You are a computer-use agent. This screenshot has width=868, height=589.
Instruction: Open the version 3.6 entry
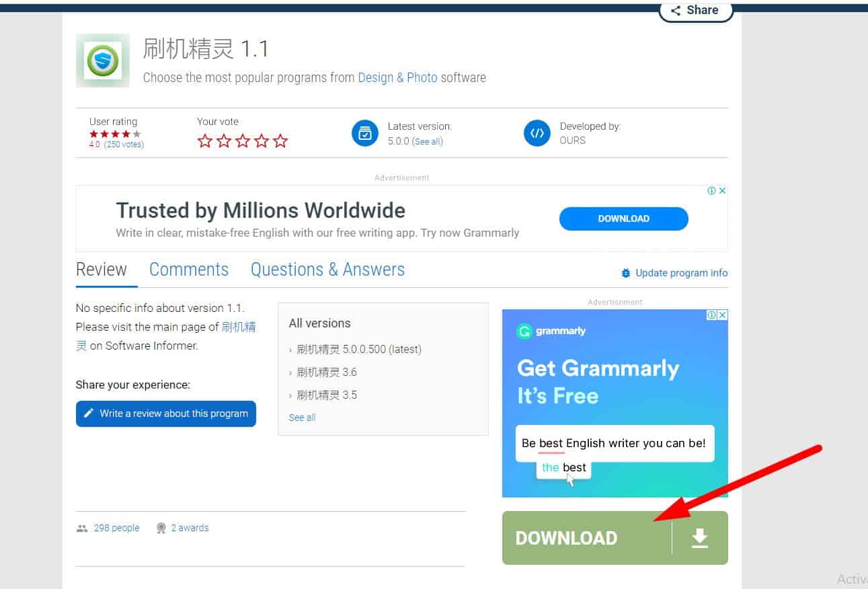coord(327,372)
